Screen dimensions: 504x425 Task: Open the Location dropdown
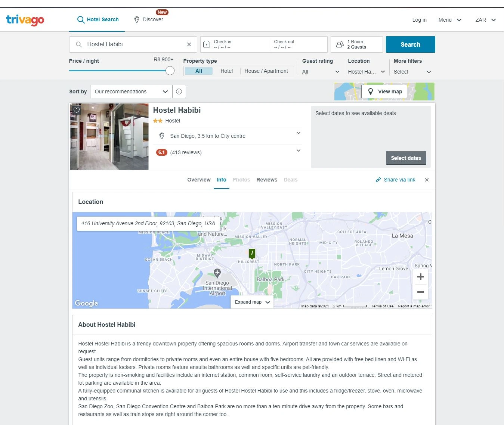point(367,72)
